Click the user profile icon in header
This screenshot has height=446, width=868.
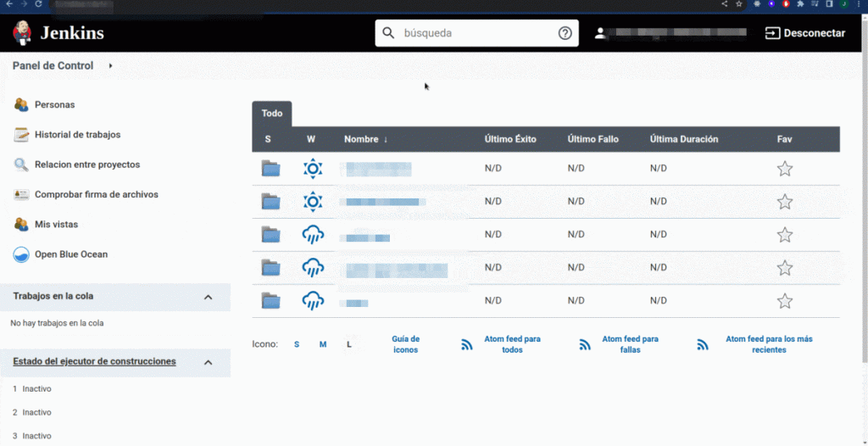[600, 33]
